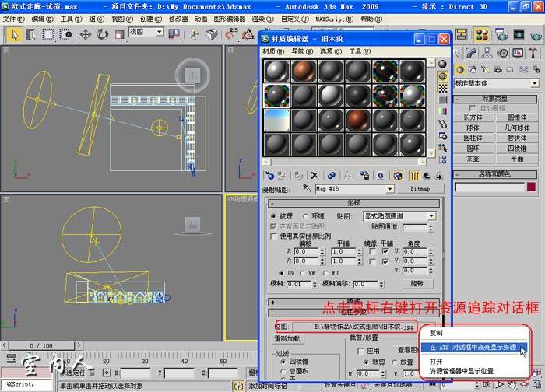Collapse the 名称和颜色 rollout
The height and width of the screenshot is (392, 545).
(495, 174)
